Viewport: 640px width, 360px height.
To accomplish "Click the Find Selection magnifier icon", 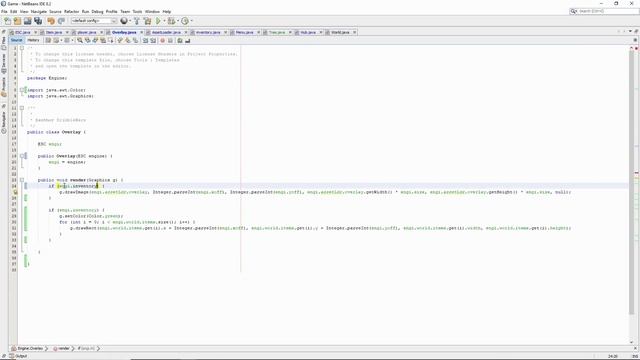I will (80, 40).
